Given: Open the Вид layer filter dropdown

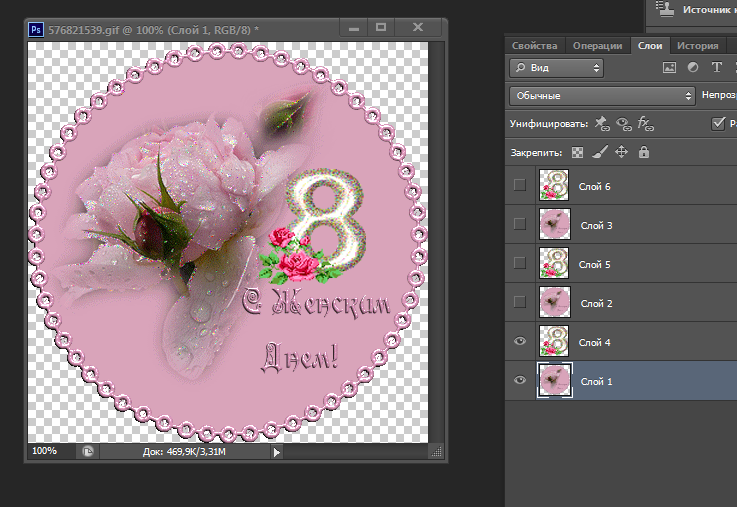Looking at the screenshot, I should tap(556, 68).
